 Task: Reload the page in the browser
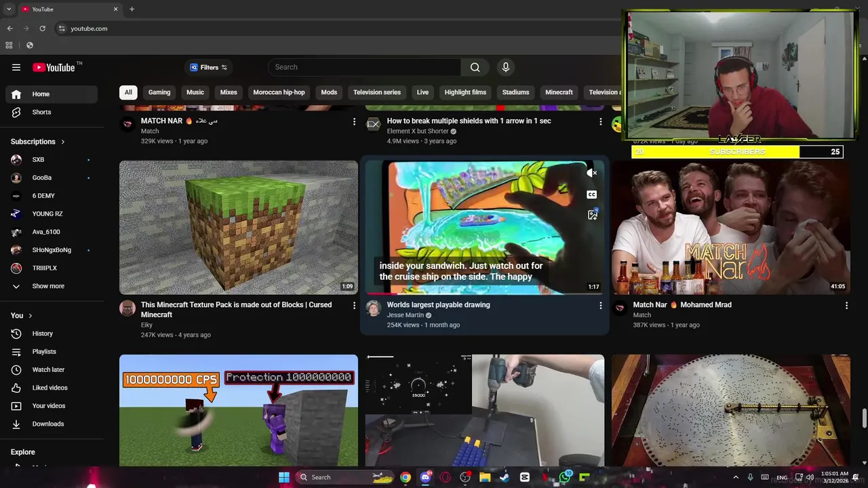(42, 28)
